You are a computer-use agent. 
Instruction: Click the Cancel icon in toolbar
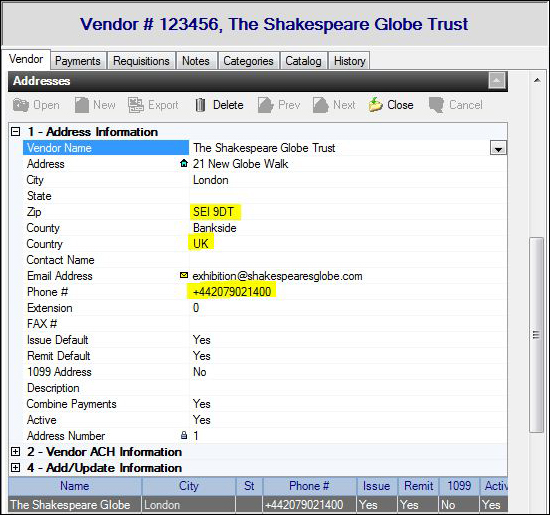click(436, 105)
